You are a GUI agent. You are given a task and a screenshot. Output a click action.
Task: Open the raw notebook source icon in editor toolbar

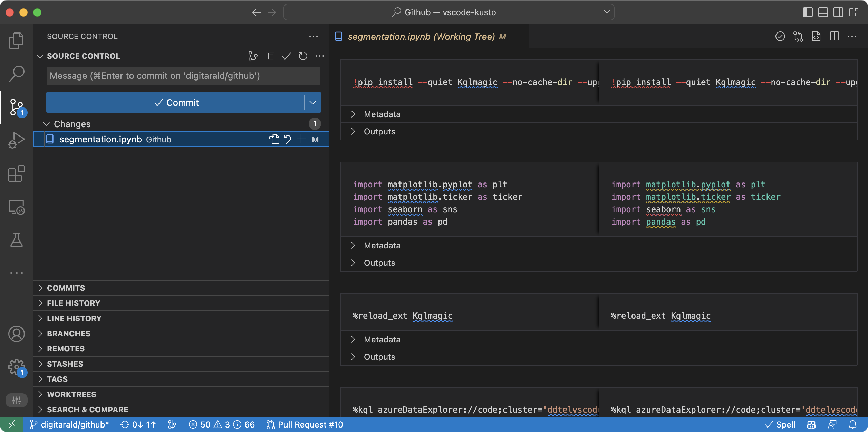tap(817, 36)
